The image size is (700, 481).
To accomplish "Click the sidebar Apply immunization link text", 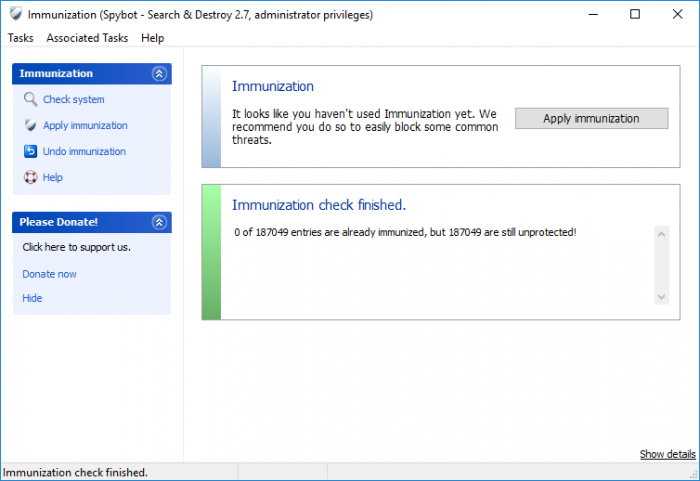I will 85,125.
